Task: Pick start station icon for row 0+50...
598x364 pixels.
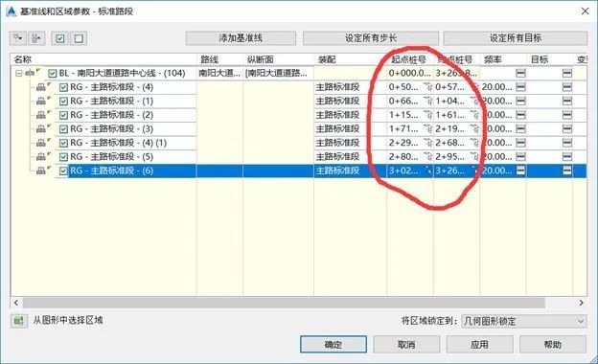Action: coord(428,87)
